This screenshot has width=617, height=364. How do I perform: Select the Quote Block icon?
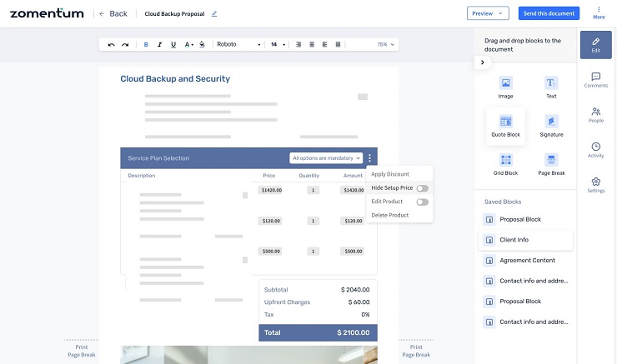[505, 122]
